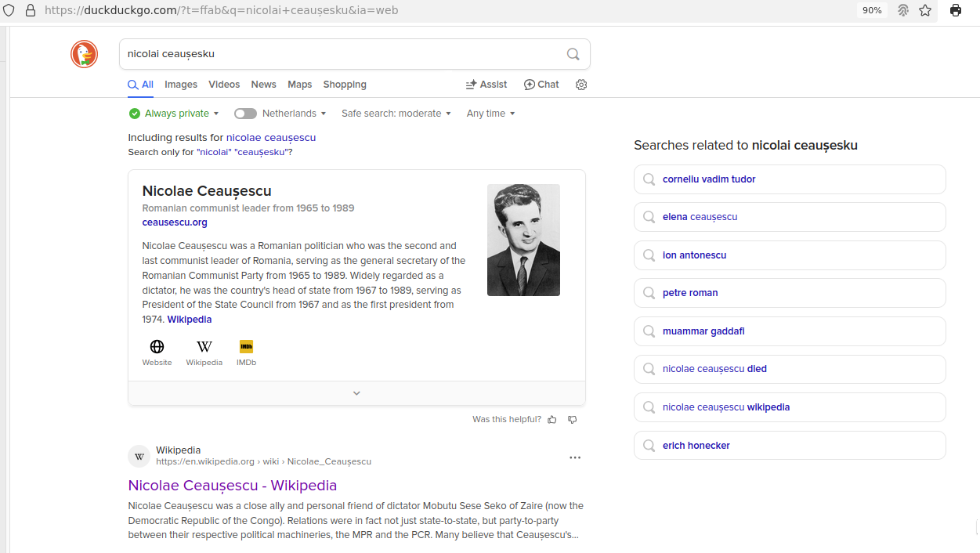
Task: Open the Chat feature
Action: (541, 85)
